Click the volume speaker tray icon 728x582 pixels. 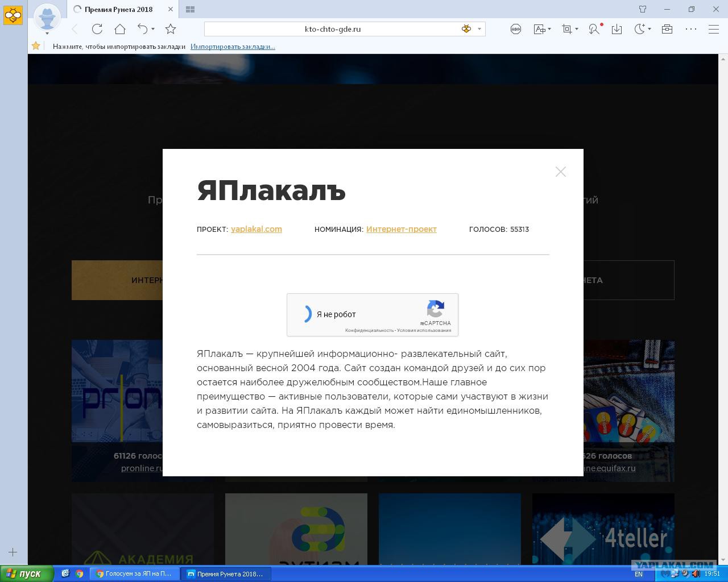click(696, 574)
